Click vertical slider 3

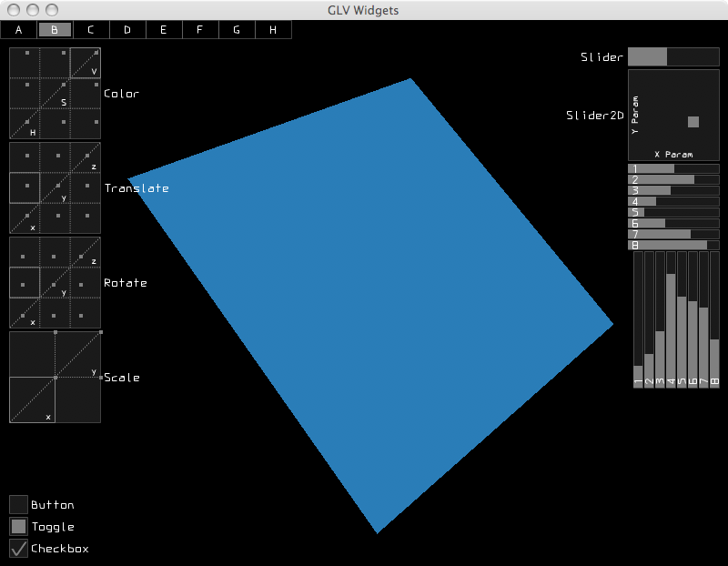pos(661,319)
